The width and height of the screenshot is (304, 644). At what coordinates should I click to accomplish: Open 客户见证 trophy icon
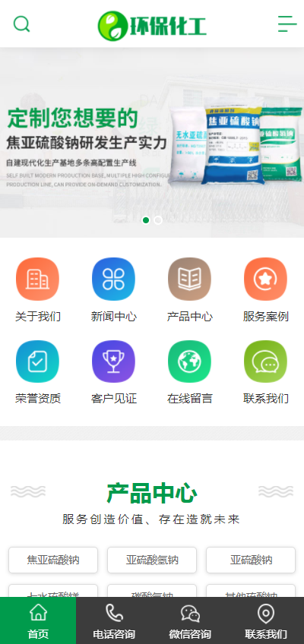point(113,361)
